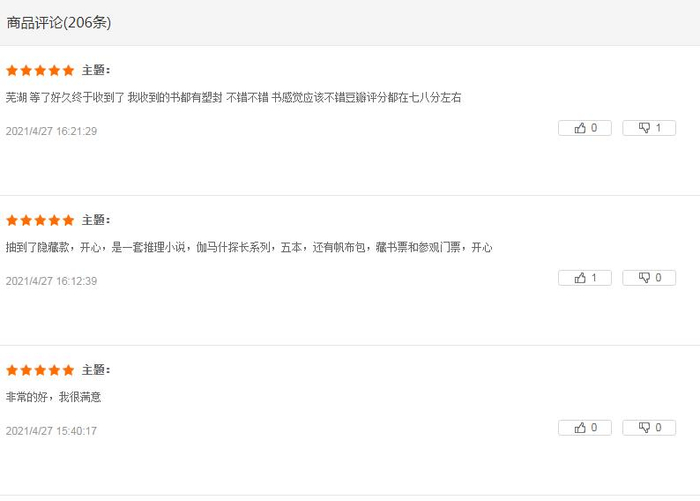Like the first review about 芜湖
Viewport: 700px width, 501px height.
(585, 128)
